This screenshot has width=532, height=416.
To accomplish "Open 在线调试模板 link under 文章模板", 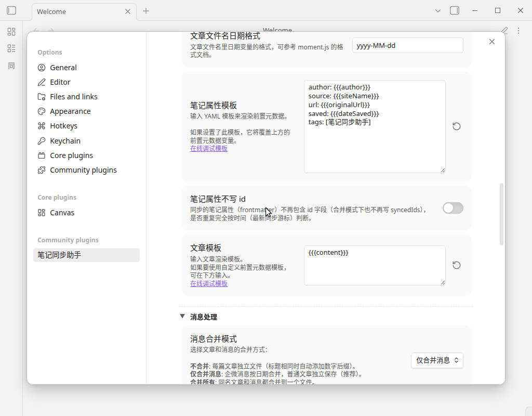I will tap(209, 284).
